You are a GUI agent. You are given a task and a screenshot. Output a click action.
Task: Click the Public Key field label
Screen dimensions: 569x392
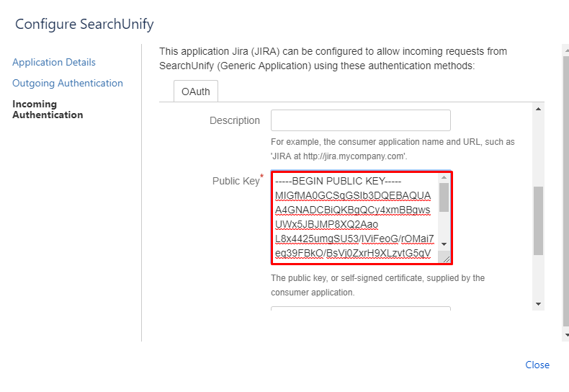pyautogui.click(x=236, y=181)
